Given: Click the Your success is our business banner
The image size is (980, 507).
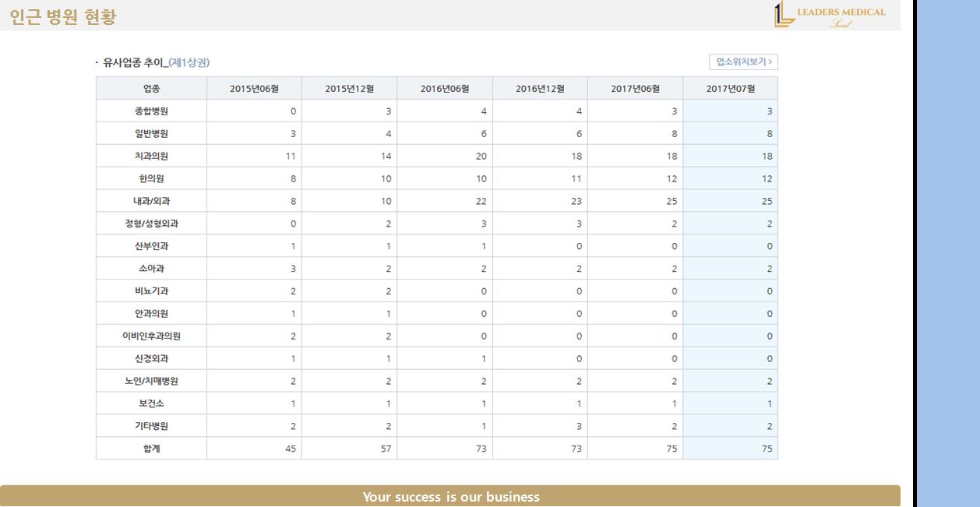Looking at the screenshot, I should (450, 496).
